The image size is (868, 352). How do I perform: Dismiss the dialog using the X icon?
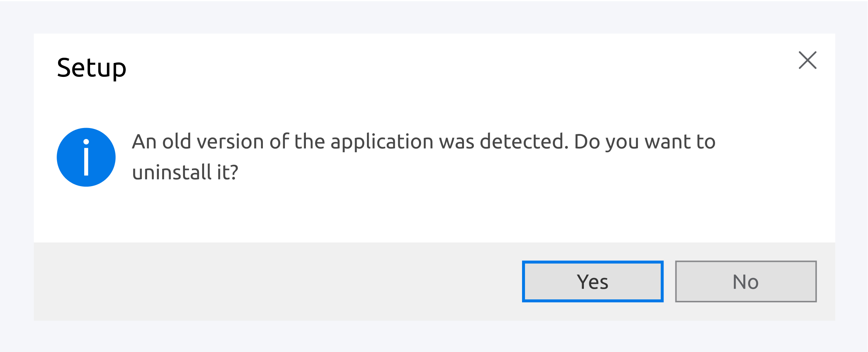pyautogui.click(x=807, y=60)
